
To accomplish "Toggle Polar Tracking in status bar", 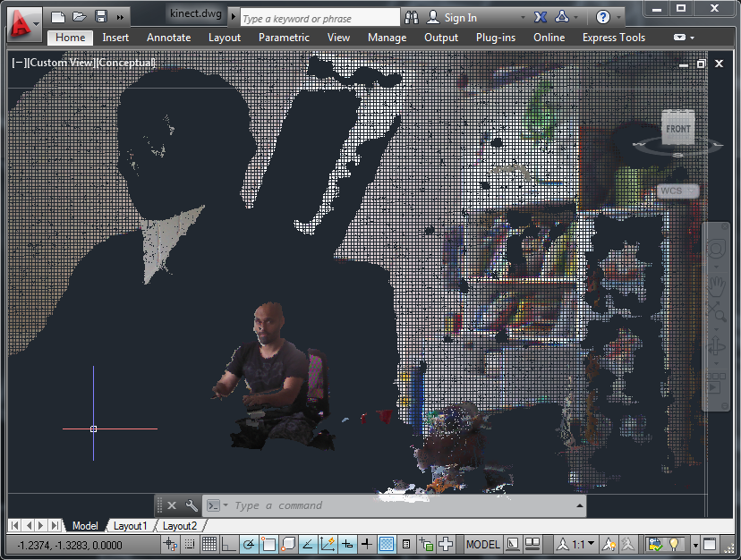I will pyautogui.click(x=248, y=544).
